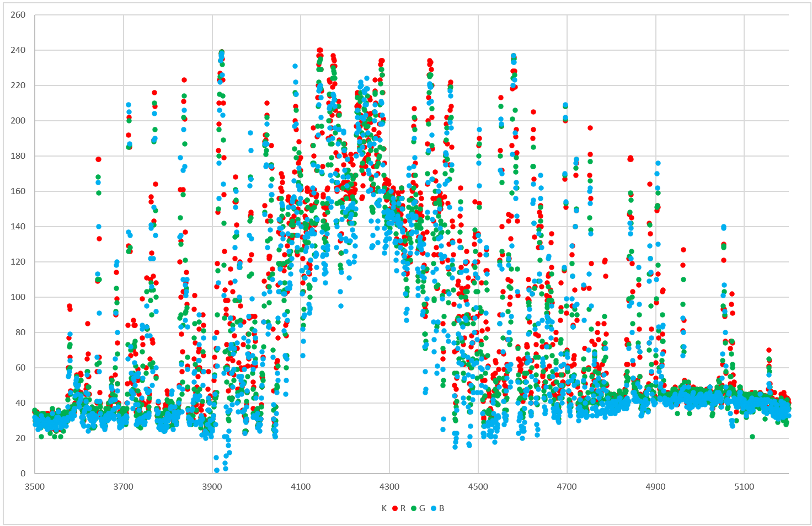Click the 80 vertical axis label
Screen dimensions: 812x526
[x=20, y=332]
